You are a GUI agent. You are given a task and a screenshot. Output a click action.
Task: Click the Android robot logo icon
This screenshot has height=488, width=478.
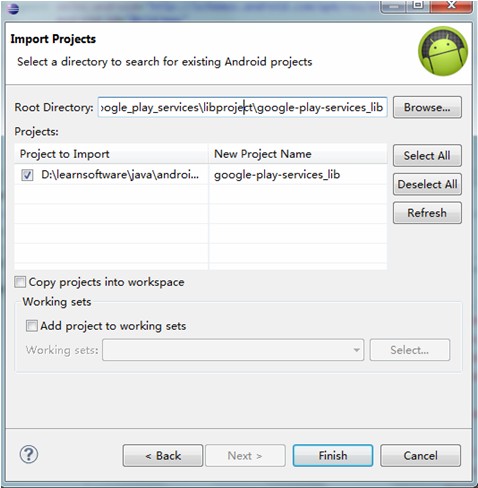(443, 51)
